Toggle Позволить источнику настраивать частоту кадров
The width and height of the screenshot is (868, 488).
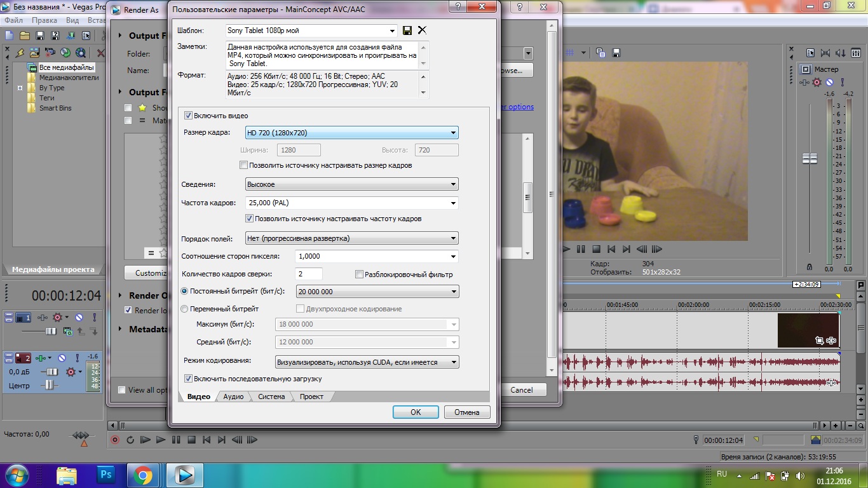(250, 219)
